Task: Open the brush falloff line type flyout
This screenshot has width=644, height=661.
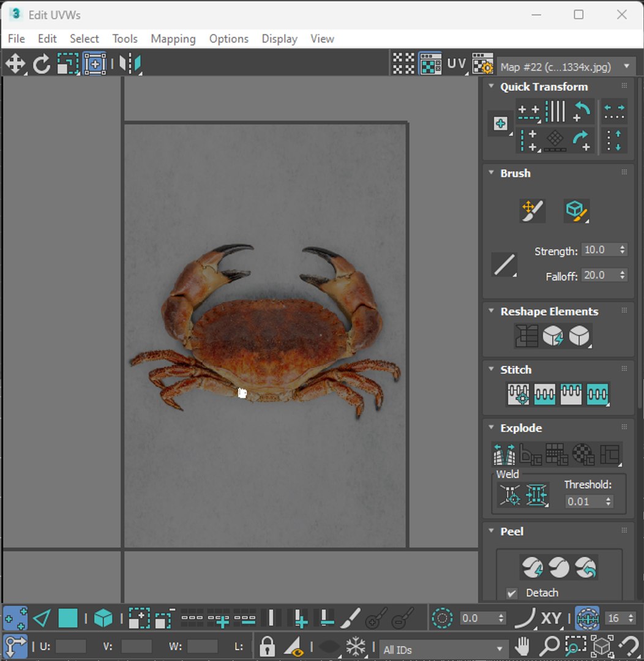Action: pyautogui.click(x=504, y=265)
